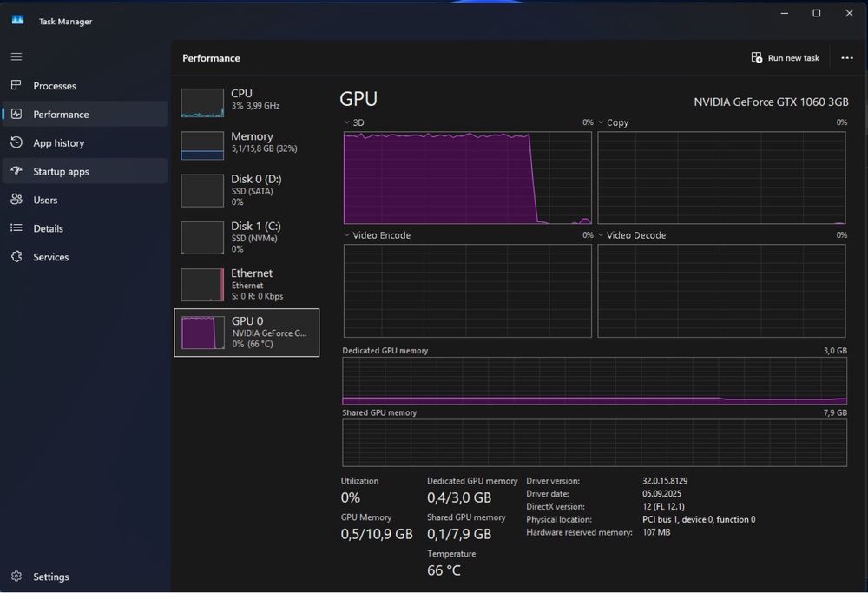Maximize the Task Manager window
Viewport: 868px width, 593px height.
click(x=816, y=13)
